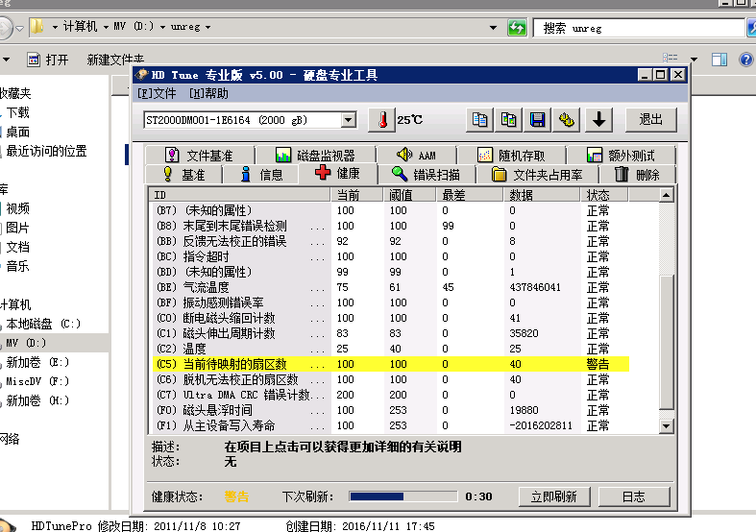Select the (C6) 脱机无法校正的扇区数 row
This screenshot has width=756, height=532.
coord(391,379)
